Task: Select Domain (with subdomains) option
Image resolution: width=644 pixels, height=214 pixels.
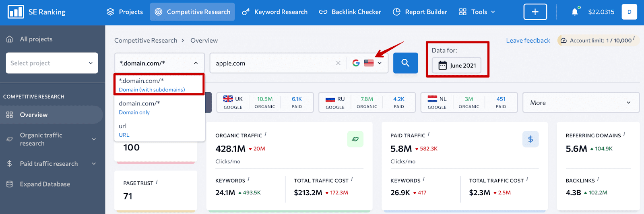Action: pyautogui.click(x=159, y=84)
